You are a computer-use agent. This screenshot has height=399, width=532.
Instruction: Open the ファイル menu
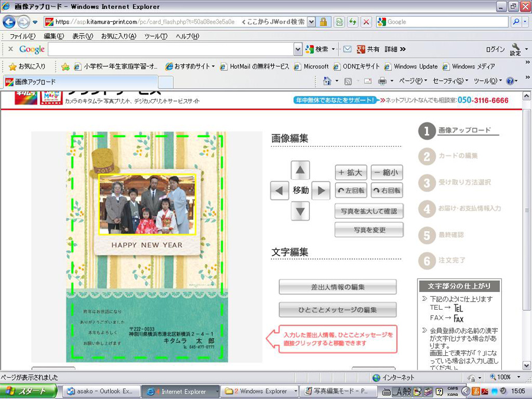(22, 36)
